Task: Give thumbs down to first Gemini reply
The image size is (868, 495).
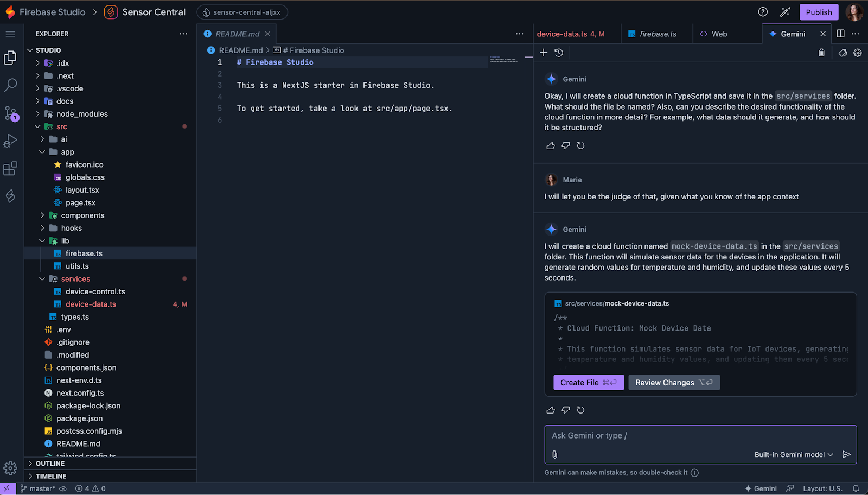Action: click(x=566, y=145)
